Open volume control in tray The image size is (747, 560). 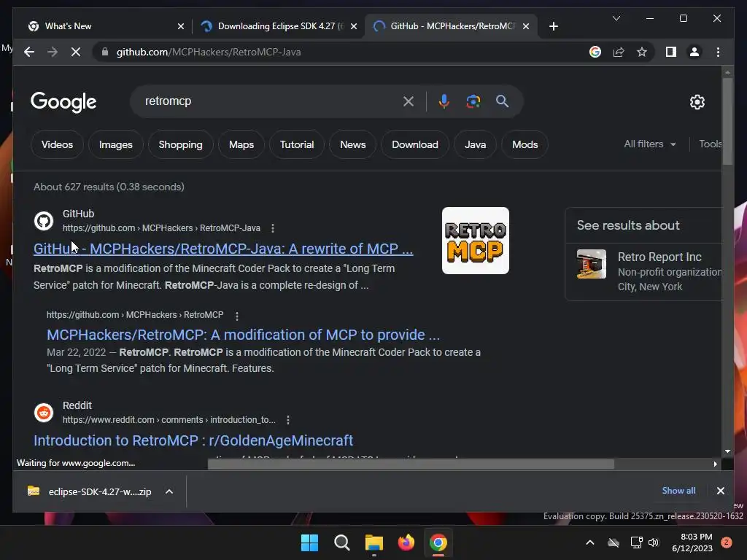654,542
